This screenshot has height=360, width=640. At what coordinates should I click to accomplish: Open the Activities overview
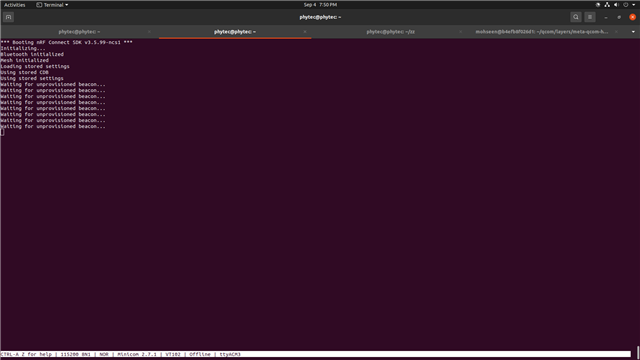(x=15, y=5)
